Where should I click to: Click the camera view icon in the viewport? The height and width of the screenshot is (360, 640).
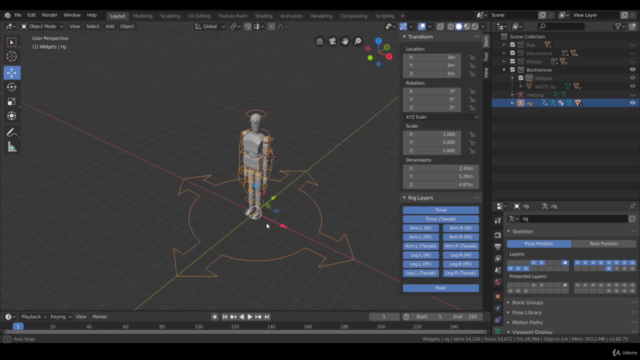(x=332, y=41)
